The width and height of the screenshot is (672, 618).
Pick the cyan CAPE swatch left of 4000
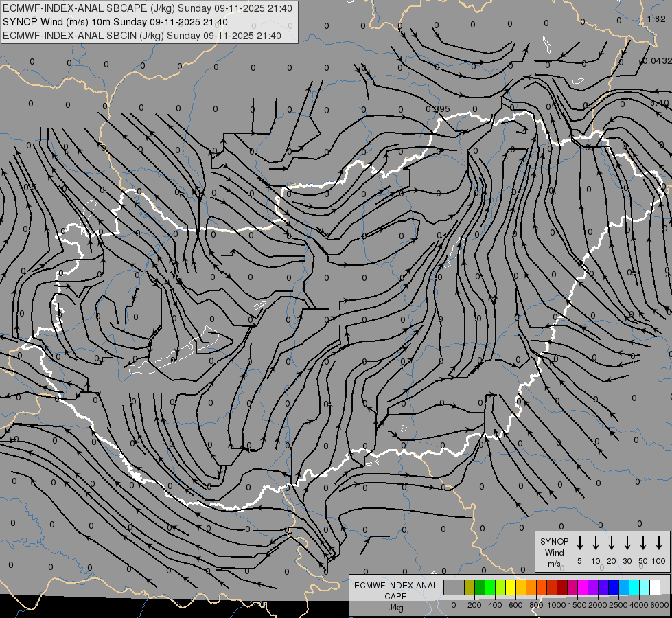point(634,587)
